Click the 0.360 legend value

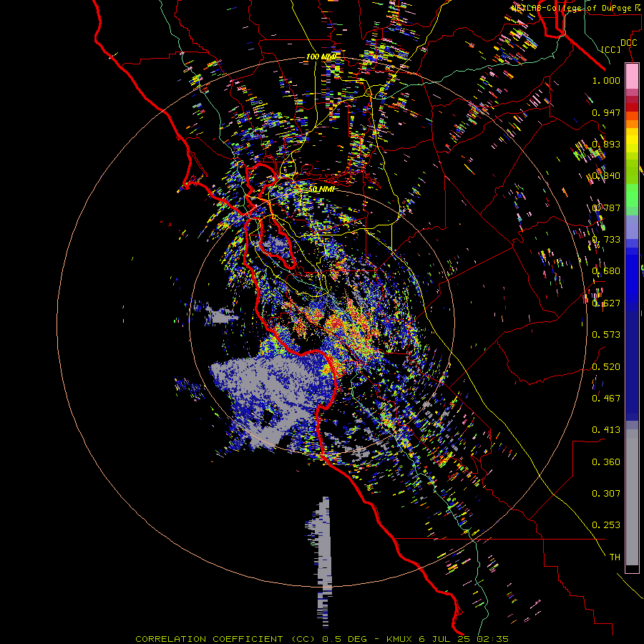click(606, 462)
